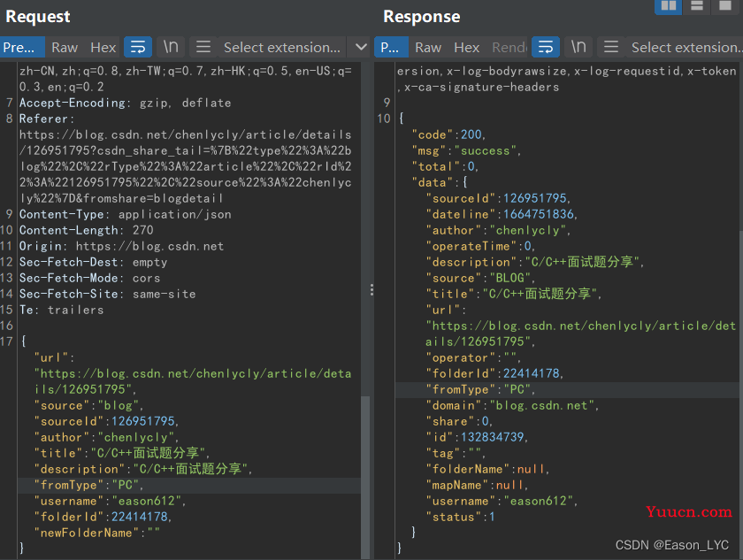Open the Request hamburger options menu
Screen dimensions: 743x560
(x=203, y=48)
